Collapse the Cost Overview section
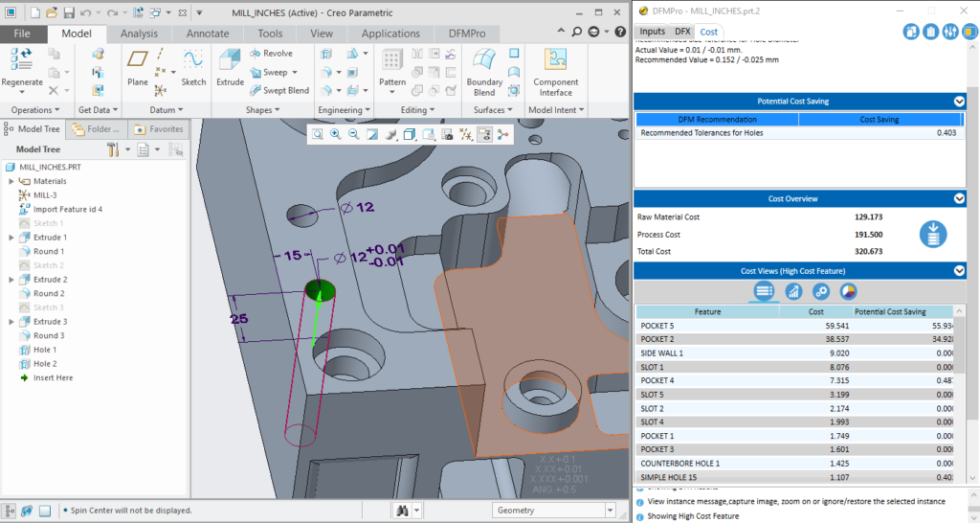The image size is (980, 523). coord(959,199)
